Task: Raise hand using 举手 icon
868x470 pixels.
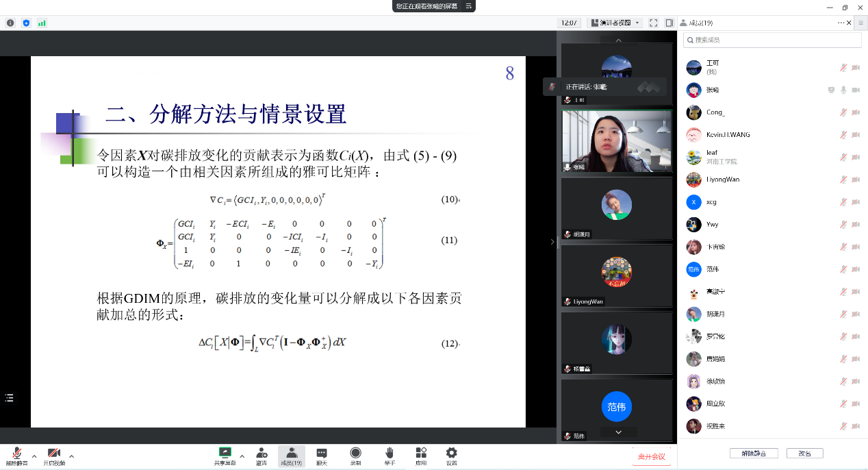Action: pyautogui.click(x=389, y=456)
